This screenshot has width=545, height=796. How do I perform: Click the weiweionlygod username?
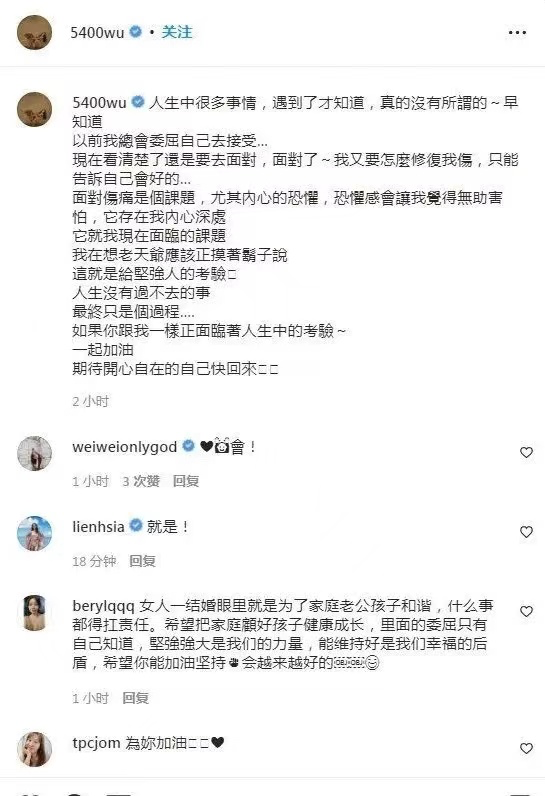(125, 447)
